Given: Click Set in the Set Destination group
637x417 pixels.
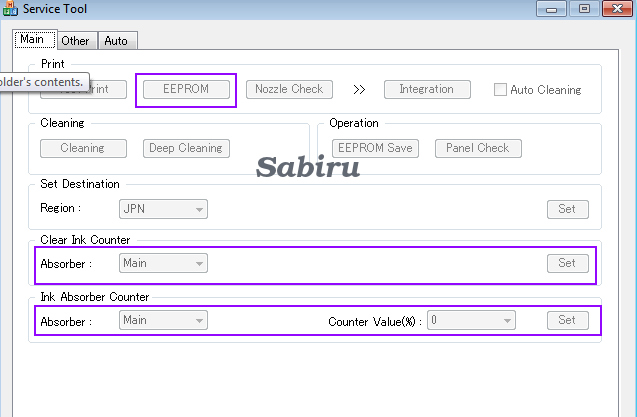Looking at the screenshot, I should (x=568, y=209).
